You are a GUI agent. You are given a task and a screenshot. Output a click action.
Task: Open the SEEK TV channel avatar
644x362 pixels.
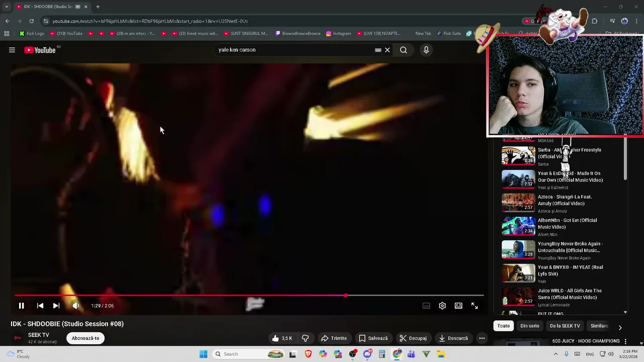coord(18,338)
